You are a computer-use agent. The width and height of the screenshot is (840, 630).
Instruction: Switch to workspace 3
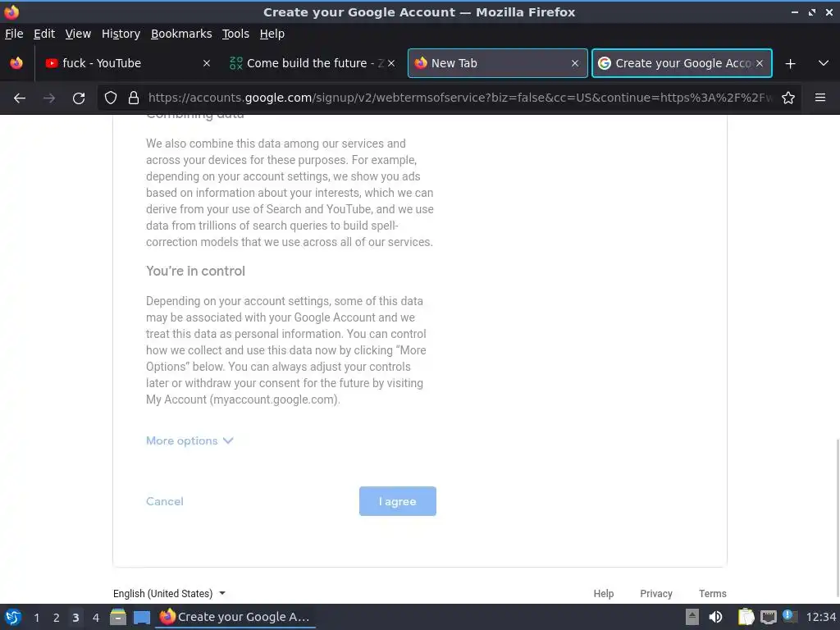pos(75,618)
